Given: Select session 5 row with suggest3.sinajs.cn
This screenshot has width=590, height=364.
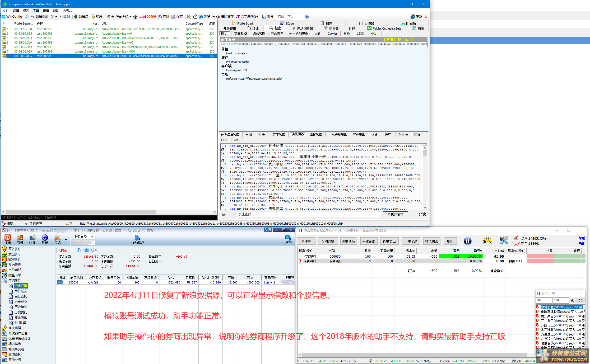Looking at the screenshot, I should point(109,42).
